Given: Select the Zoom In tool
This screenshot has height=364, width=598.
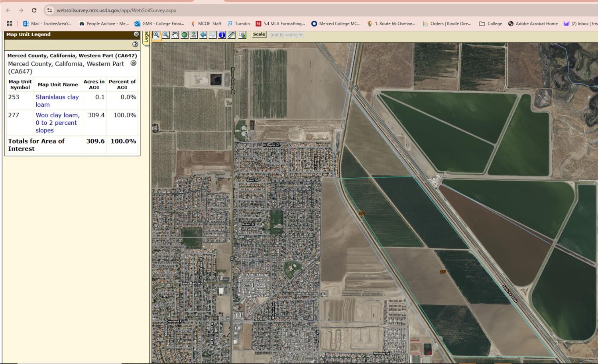Looking at the screenshot, I should [157, 35].
